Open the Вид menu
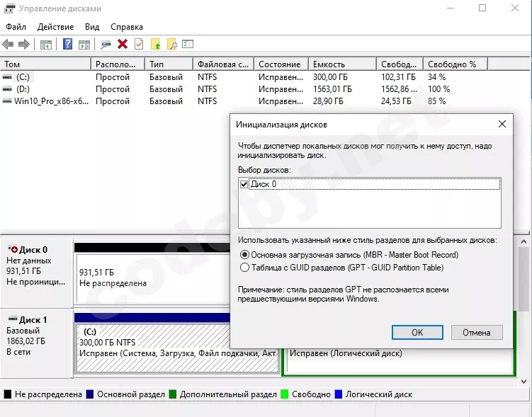This screenshot has width=532, height=417. tap(92, 27)
